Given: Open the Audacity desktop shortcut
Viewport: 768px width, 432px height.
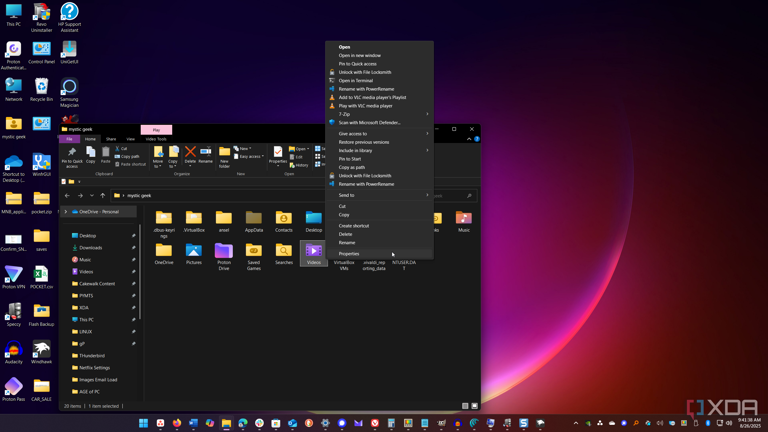Looking at the screenshot, I should coord(14,352).
